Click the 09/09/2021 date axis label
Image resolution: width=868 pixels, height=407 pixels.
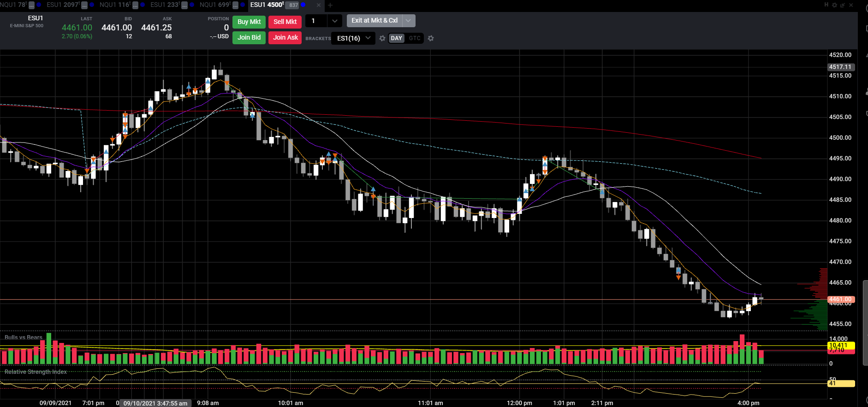55,403
